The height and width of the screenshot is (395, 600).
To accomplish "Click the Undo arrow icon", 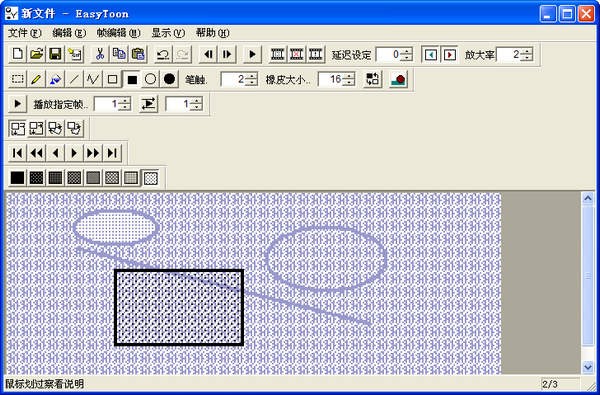I will (163, 54).
